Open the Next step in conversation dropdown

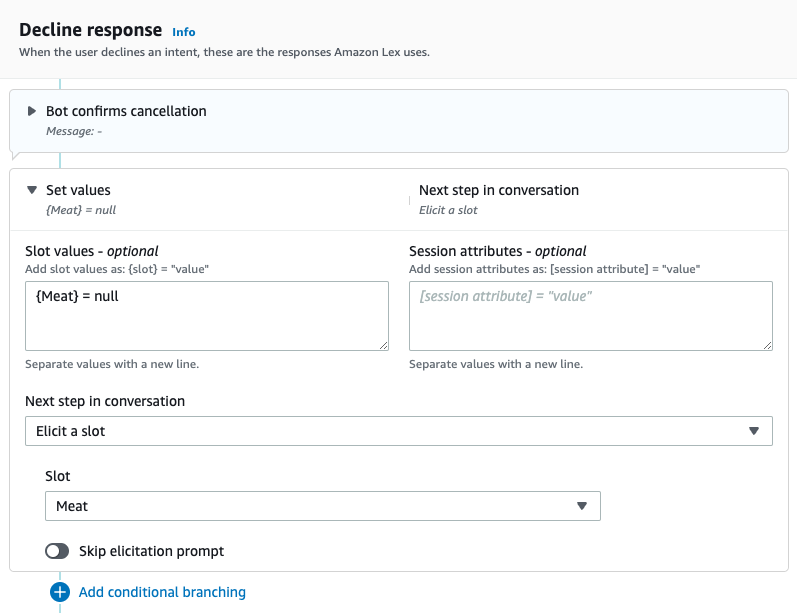point(398,431)
